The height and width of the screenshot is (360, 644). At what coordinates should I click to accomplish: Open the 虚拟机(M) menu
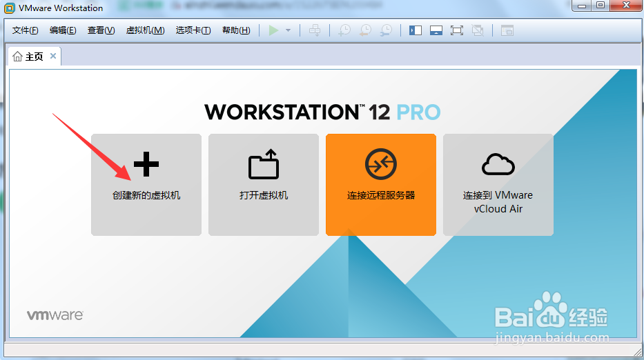pyautogui.click(x=145, y=30)
